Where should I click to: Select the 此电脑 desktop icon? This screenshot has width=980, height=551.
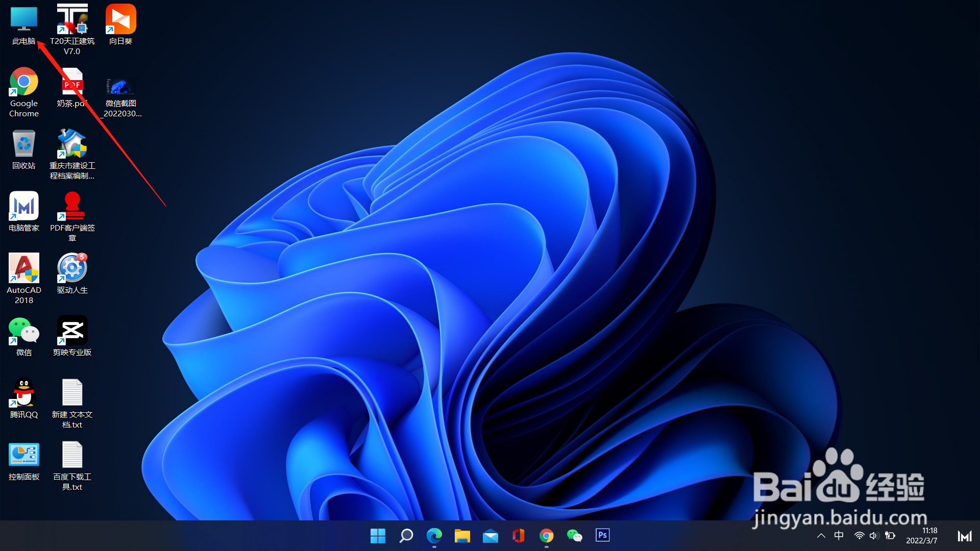pyautogui.click(x=24, y=20)
